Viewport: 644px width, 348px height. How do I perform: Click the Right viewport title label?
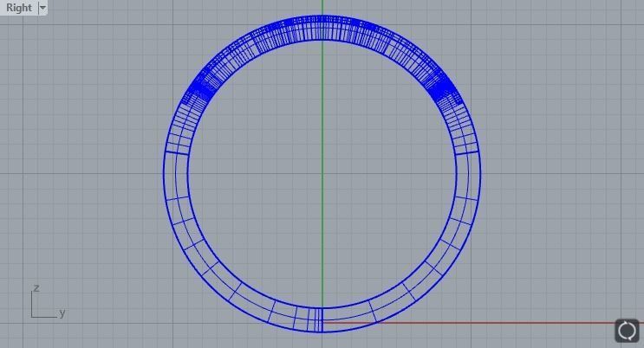pos(19,8)
